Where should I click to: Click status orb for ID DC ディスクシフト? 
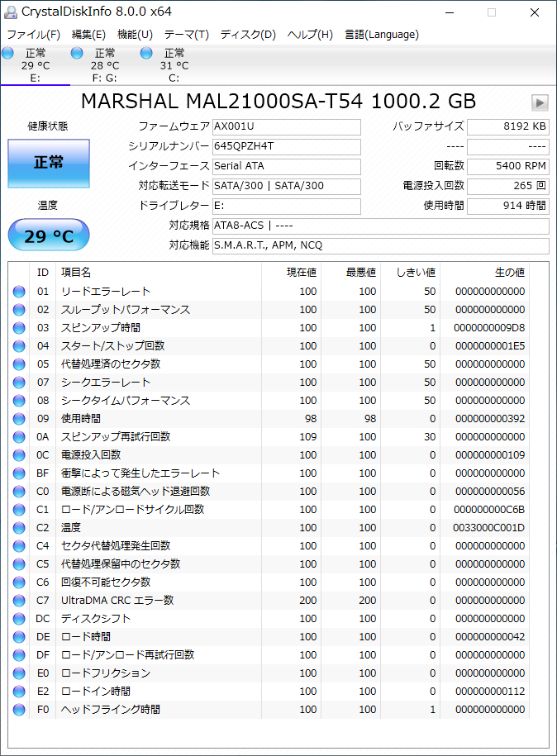[x=19, y=619]
